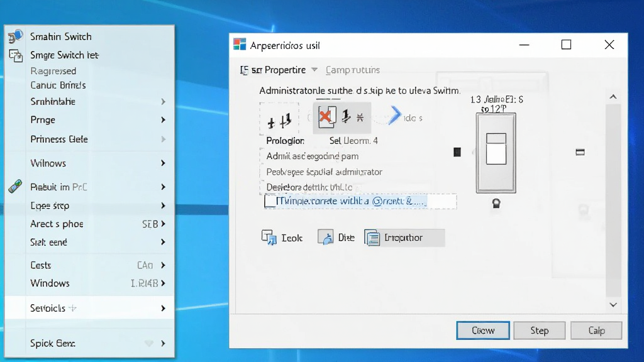This screenshot has width=644, height=362.
Task: Click the pencil icon beside Piabuit im PrC
Action: tap(15, 186)
